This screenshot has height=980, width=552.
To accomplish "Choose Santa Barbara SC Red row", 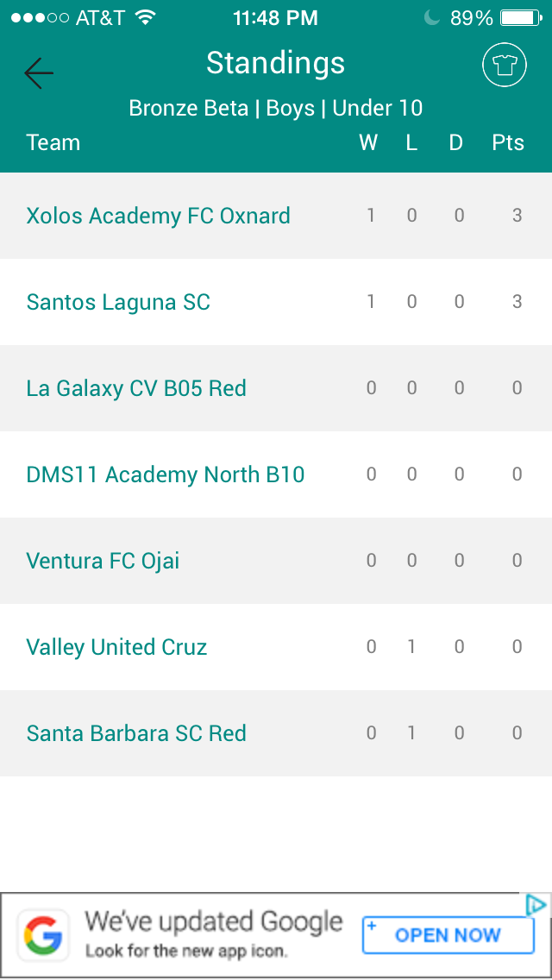I will (x=276, y=733).
